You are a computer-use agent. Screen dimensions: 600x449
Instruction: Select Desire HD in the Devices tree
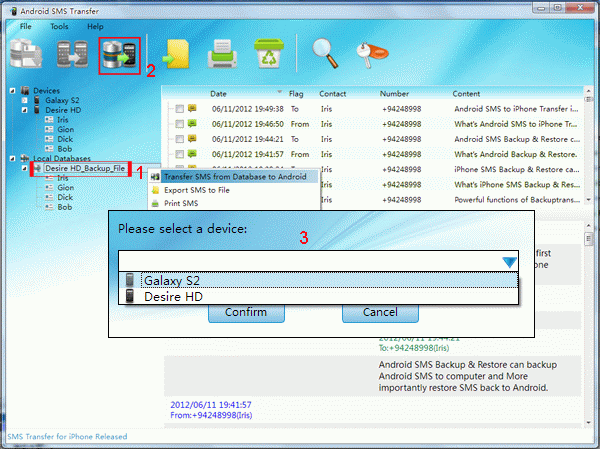point(63,110)
